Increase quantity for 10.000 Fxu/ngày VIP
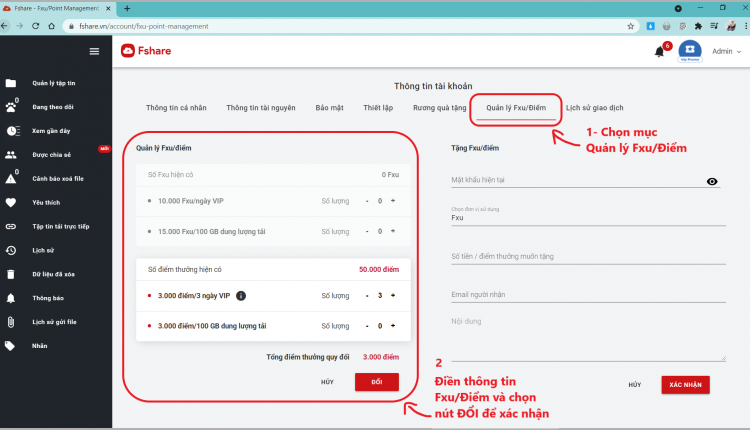750x430 pixels. (x=393, y=201)
